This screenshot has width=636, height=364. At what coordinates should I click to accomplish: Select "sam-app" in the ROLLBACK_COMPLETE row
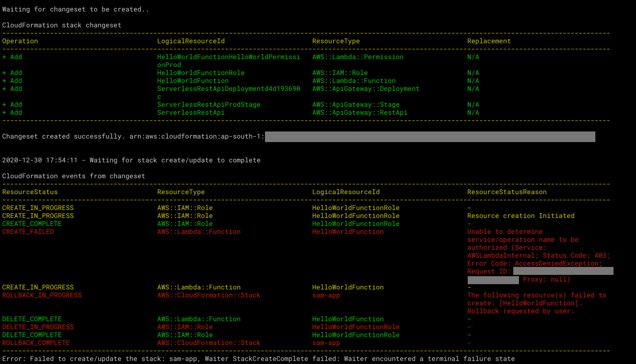click(x=326, y=343)
